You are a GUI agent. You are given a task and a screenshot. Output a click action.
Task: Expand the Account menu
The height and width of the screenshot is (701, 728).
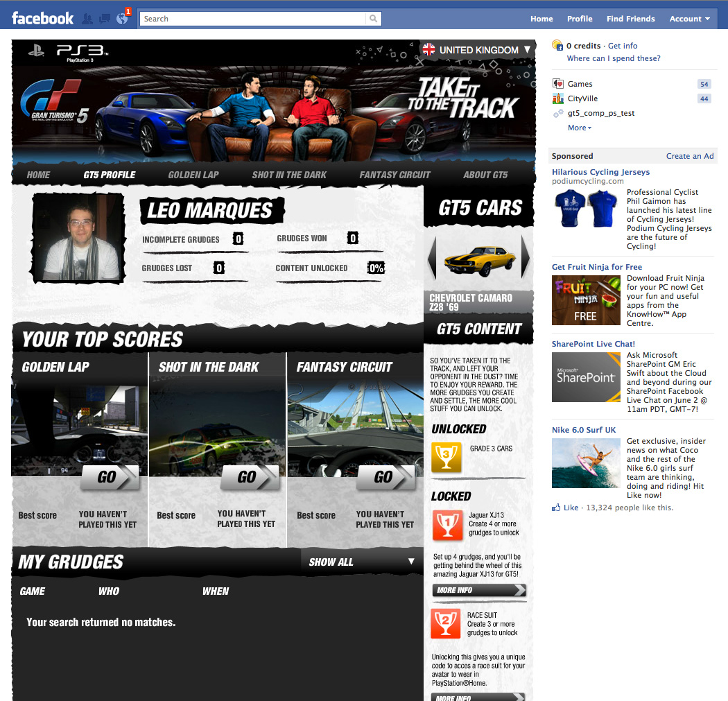coord(689,19)
